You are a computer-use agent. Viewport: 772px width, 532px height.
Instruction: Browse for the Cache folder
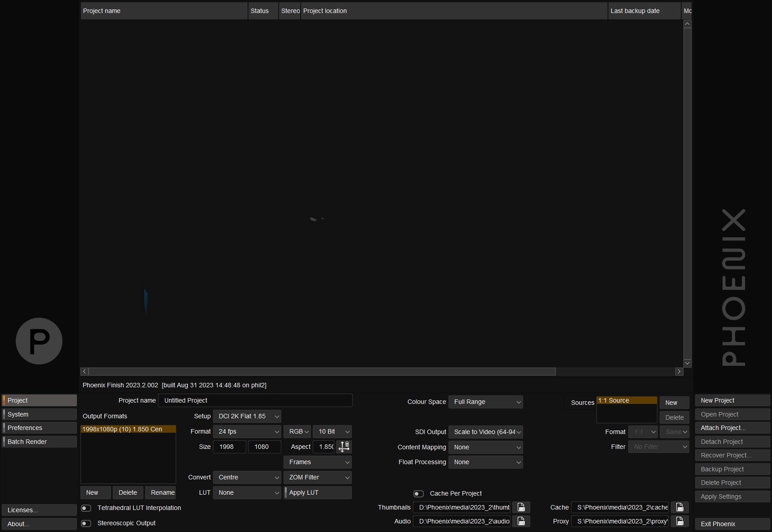[x=679, y=507]
